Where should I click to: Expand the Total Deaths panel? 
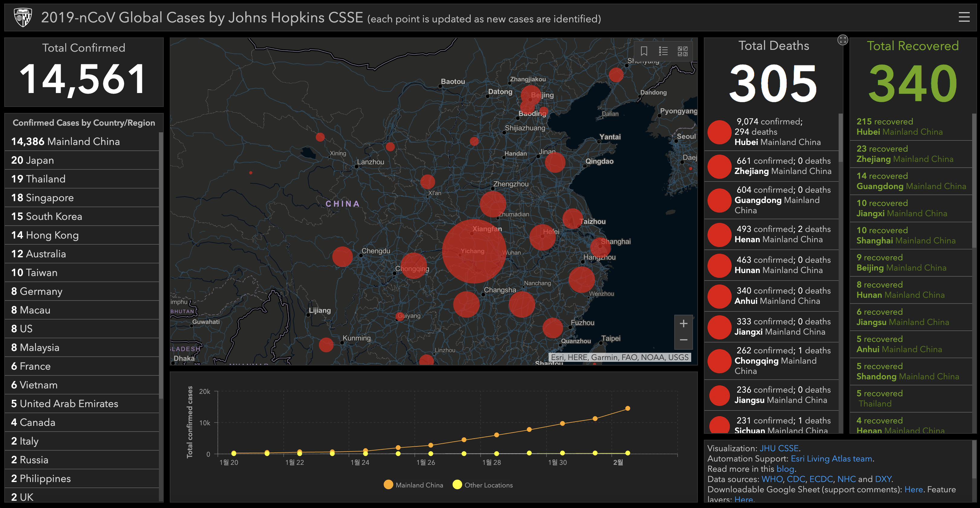coord(843,40)
